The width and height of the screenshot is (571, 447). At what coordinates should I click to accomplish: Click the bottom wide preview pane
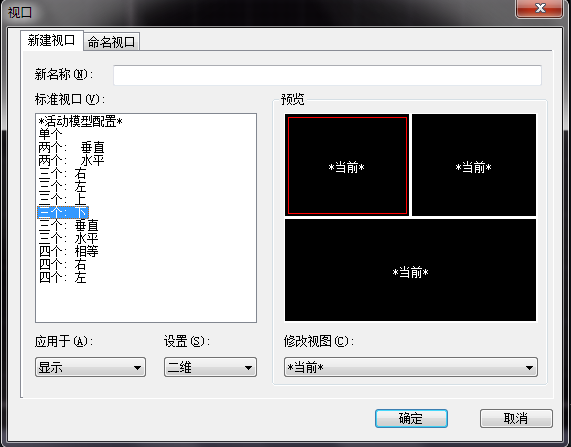tap(410, 270)
